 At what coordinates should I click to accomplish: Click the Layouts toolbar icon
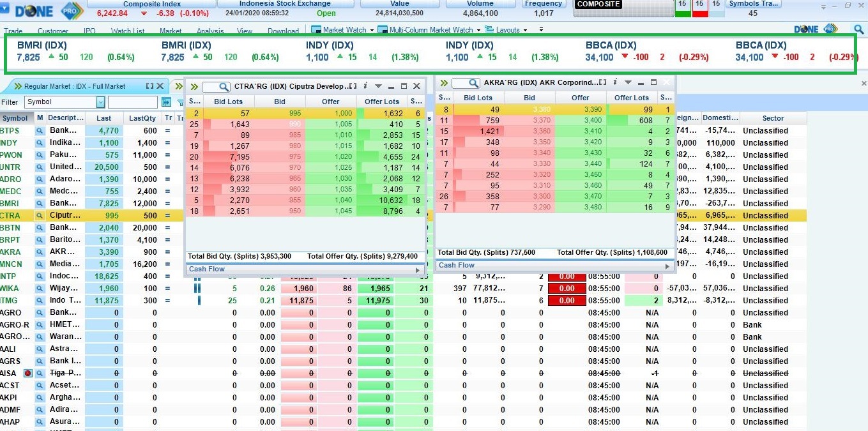coord(489,29)
